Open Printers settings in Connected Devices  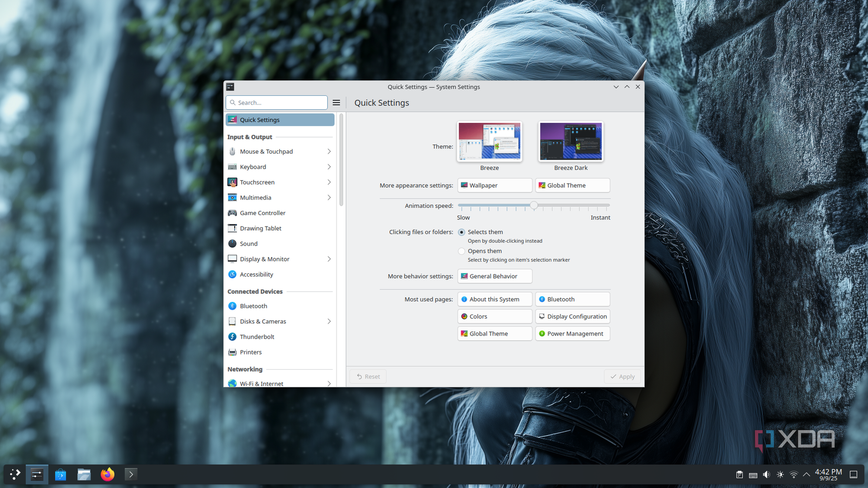[x=251, y=352]
